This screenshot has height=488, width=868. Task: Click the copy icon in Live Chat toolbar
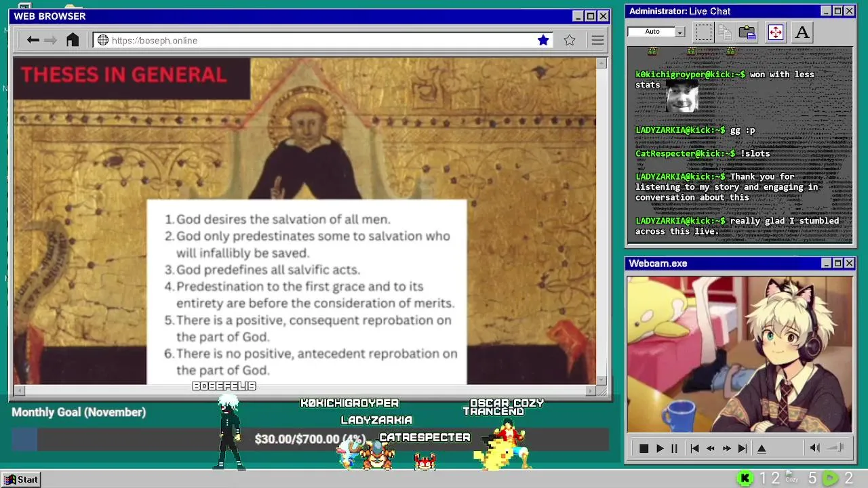[x=725, y=32]
